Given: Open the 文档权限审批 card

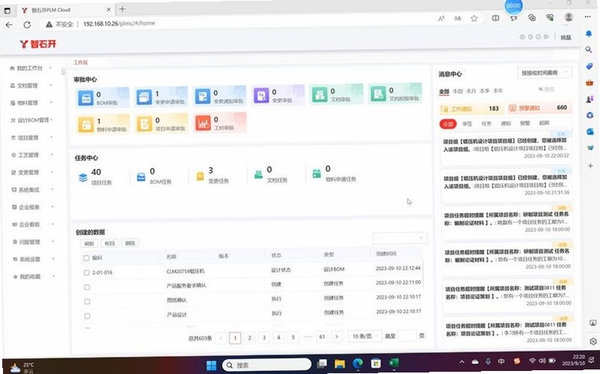Looking at the screenshot, I should click(395, 93).
